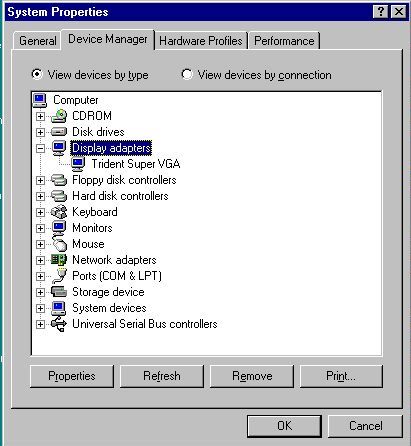This screenshot has width=411, height=446.
Task: Open the Hardware Profiles tab
Action: click(201, 41)
